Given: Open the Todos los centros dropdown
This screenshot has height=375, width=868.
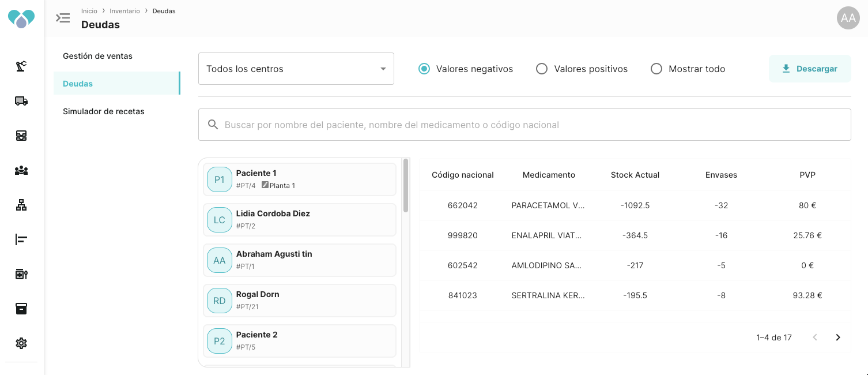Looking at the screenshot, I should coord(296,69).
